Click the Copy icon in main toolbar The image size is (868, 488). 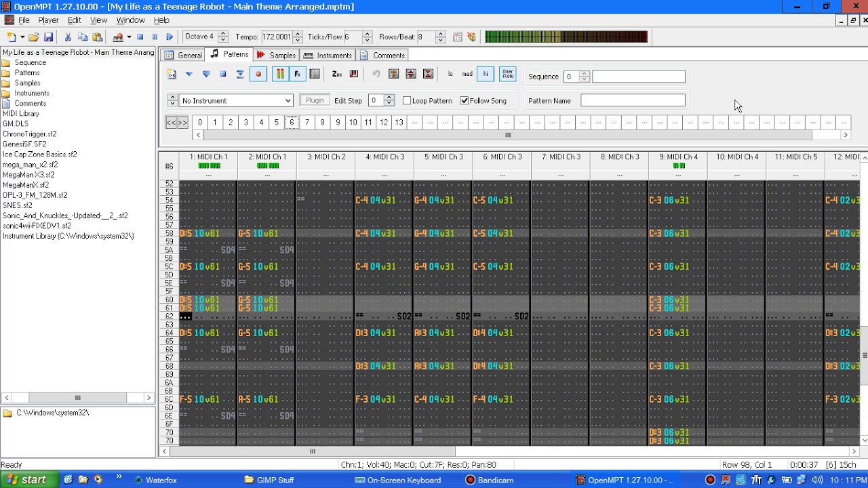(83, 37)
